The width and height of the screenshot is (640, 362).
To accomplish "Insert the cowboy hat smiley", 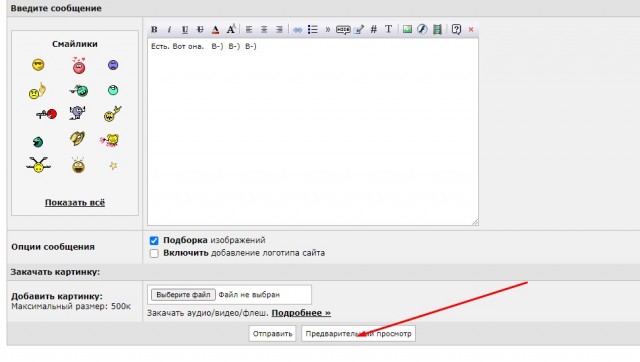I will click(77, 139).
